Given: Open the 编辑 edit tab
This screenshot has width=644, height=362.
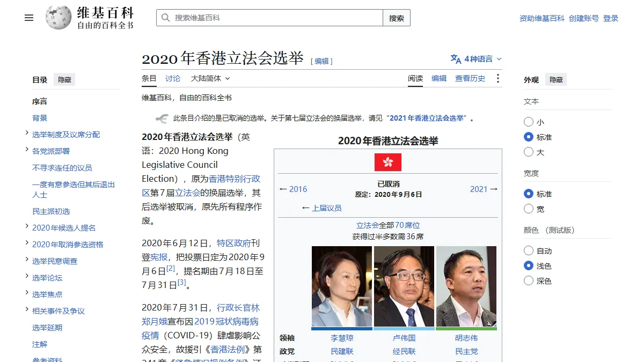Looking at the screenshot, I should pyautogui.click(x=439, y=78).
